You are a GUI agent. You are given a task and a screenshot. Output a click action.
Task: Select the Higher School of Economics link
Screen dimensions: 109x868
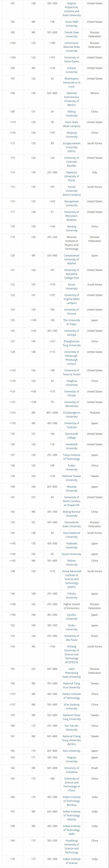tap(71, 606)
